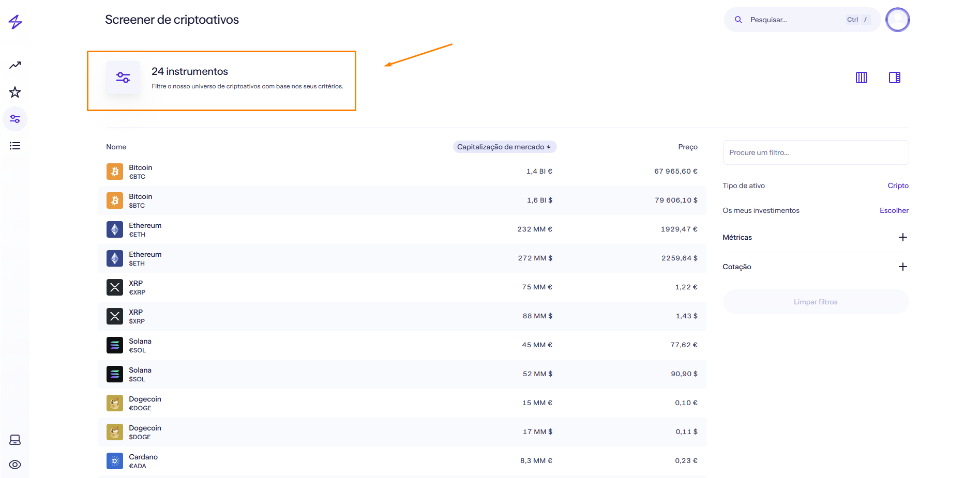Change Tipo de ativo Cripto value

coord(898,186)
